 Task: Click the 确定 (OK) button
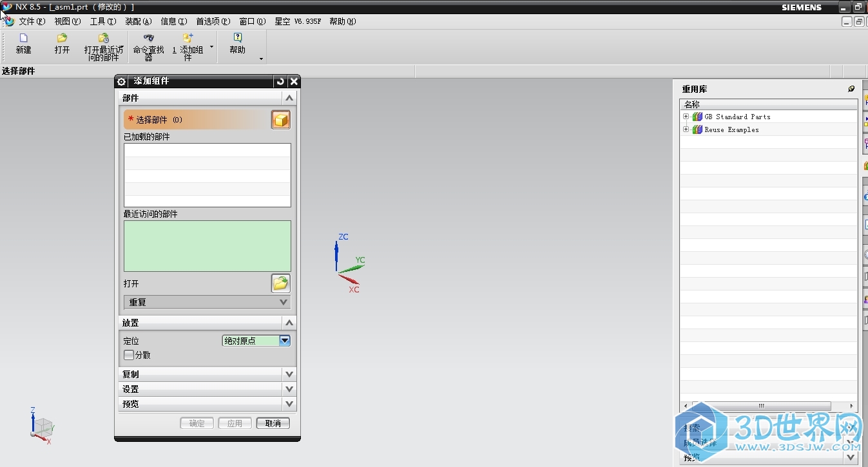coord(197,423)
